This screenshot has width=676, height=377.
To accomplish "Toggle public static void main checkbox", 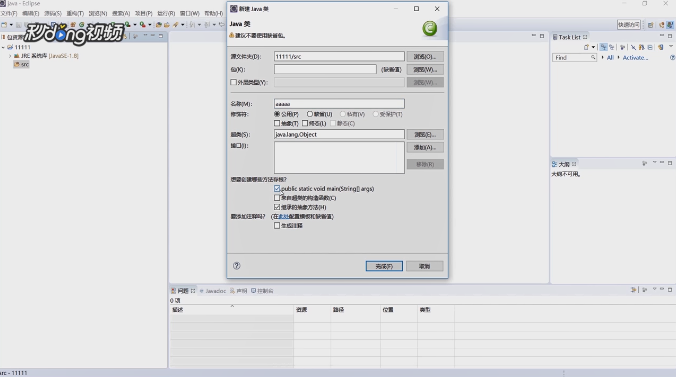I will 277,188.
